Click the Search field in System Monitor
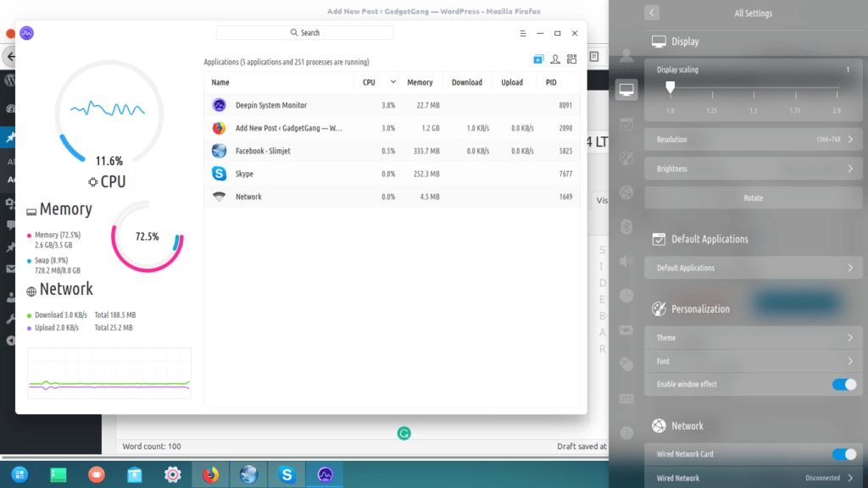The height and width of the screenshot is (488, 868). tap(304, 32)
